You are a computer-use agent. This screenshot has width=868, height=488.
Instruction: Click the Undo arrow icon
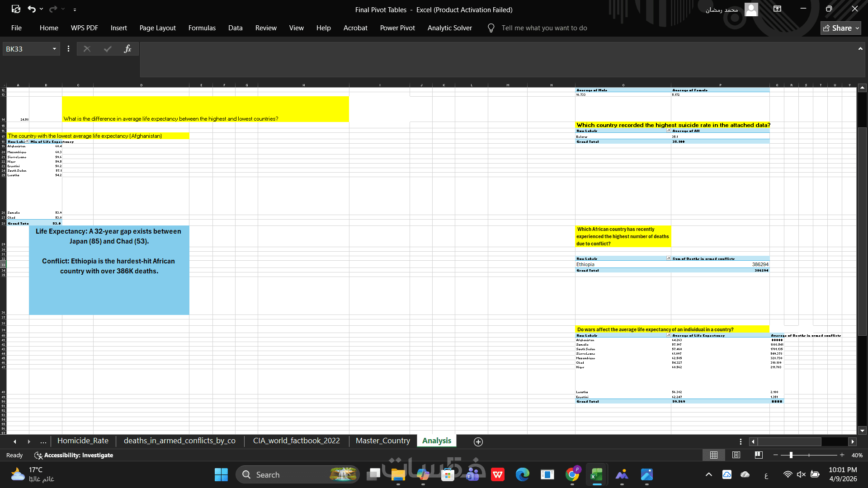pyautogui.click(x=31, y=9)
